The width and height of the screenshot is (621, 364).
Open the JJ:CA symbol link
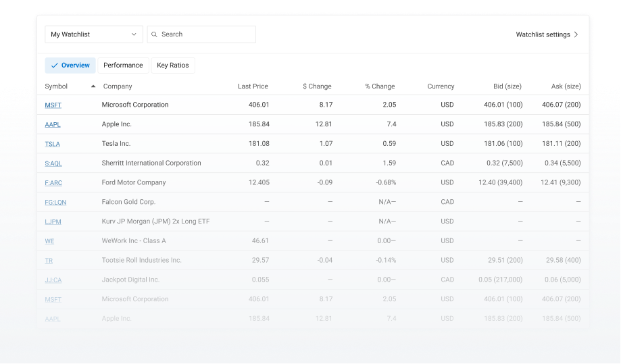pyautogui.click(x=53, y=280)
